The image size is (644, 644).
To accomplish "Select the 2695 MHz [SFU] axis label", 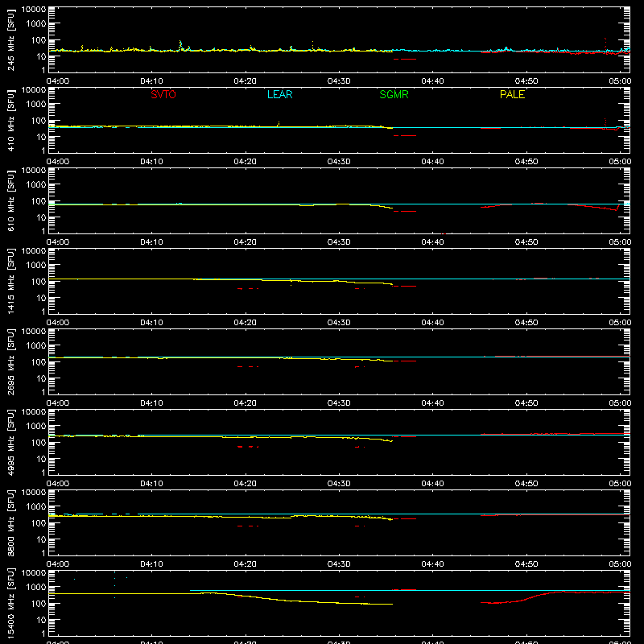I will [10, 361].
